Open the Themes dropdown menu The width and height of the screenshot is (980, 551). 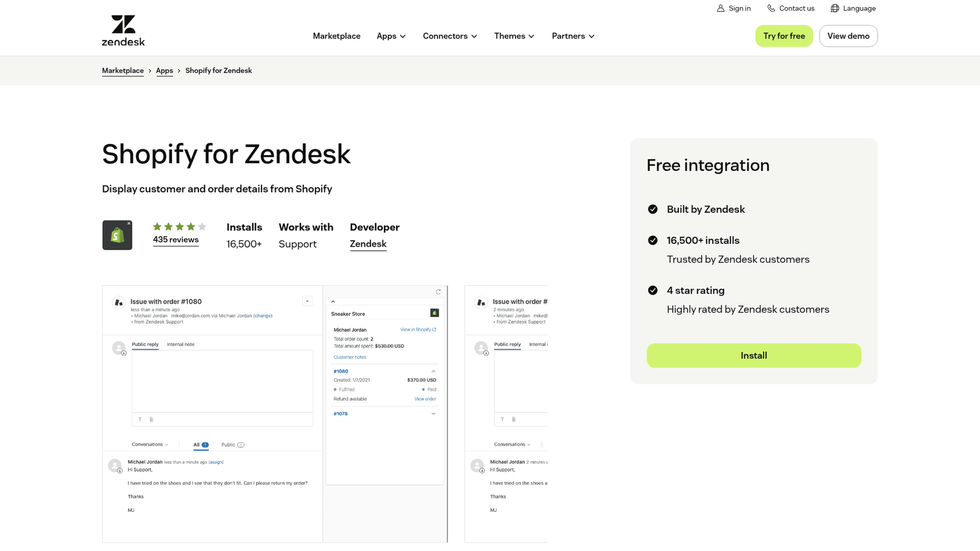click(514, 36)
